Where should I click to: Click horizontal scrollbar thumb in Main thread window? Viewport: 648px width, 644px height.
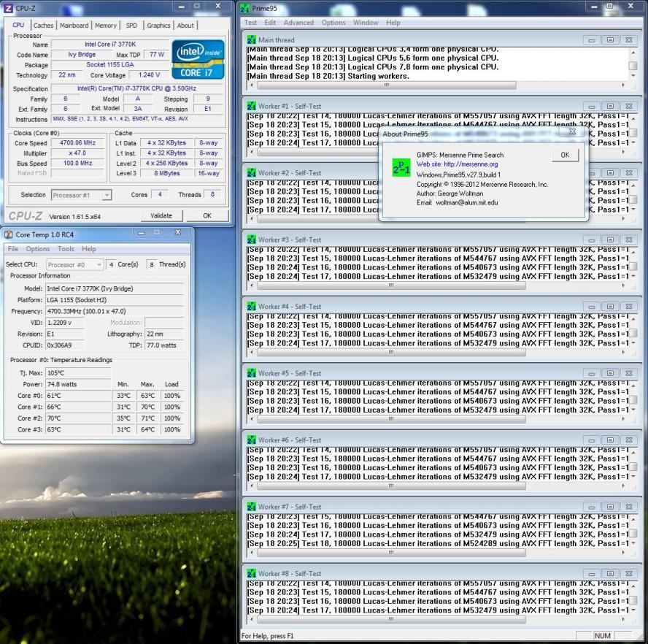tap(387, 85)
